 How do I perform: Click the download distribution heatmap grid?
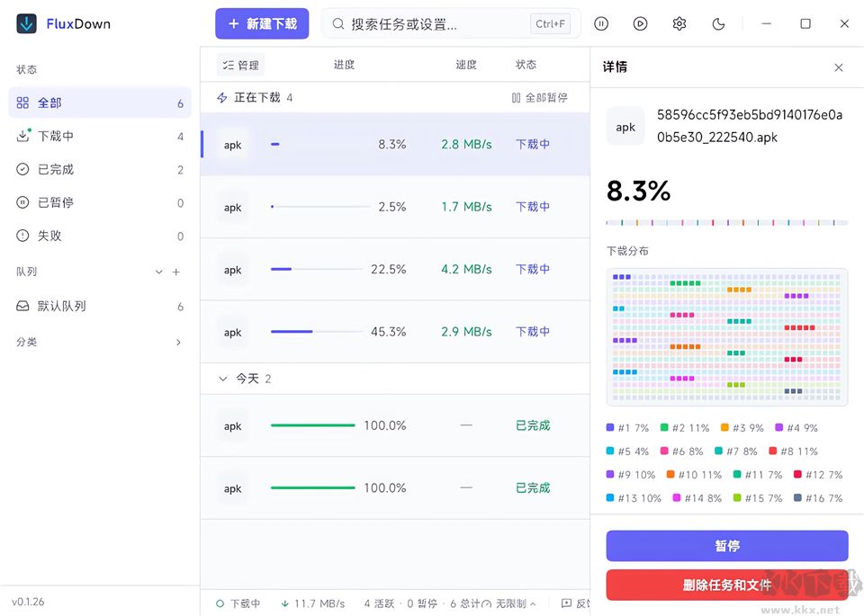coord(726,337)
